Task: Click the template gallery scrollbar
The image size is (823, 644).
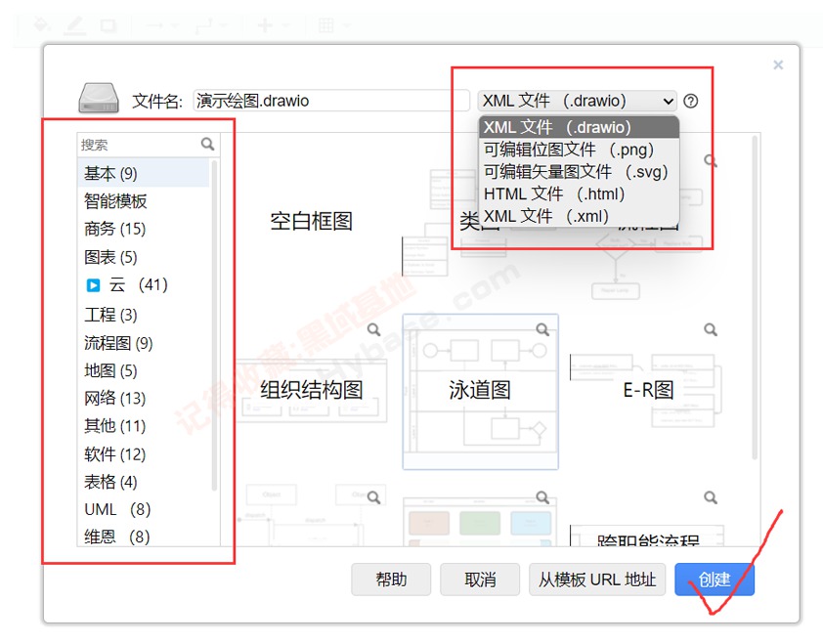Action: coord(755,298)
